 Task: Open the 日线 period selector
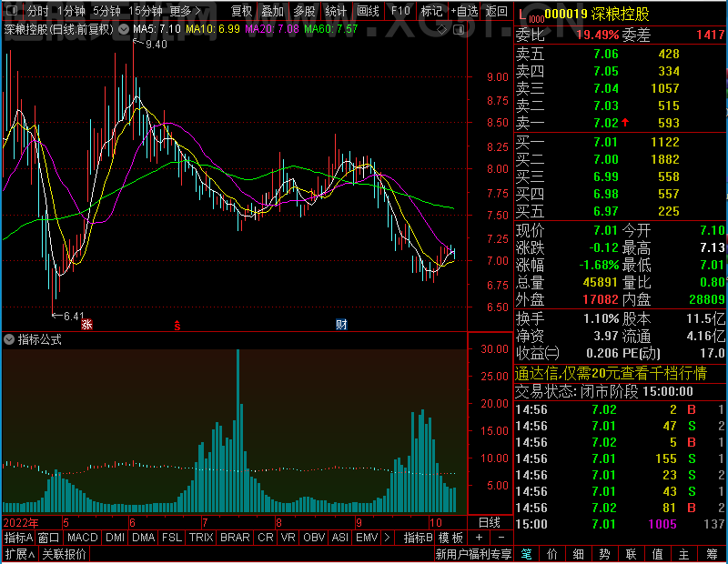point(490,523)
